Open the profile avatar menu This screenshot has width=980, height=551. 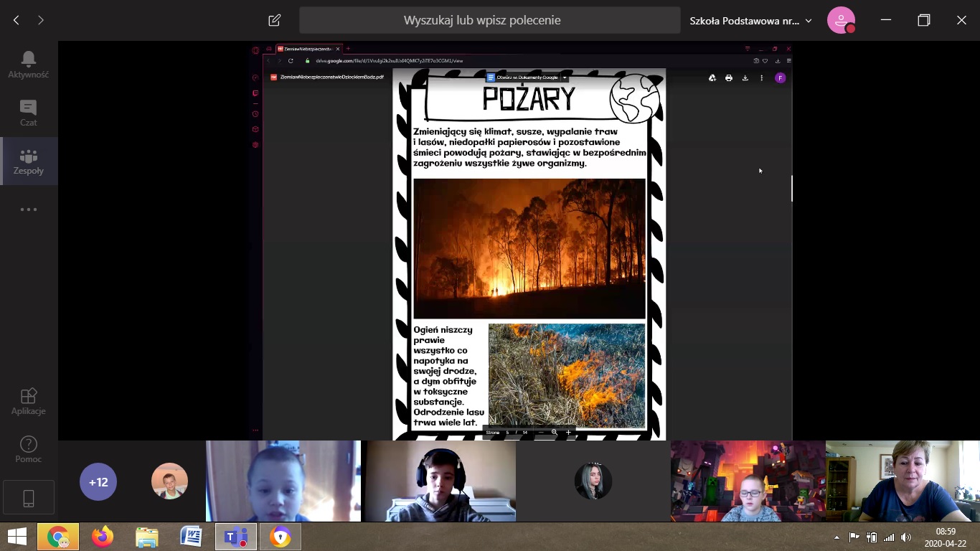841,20
